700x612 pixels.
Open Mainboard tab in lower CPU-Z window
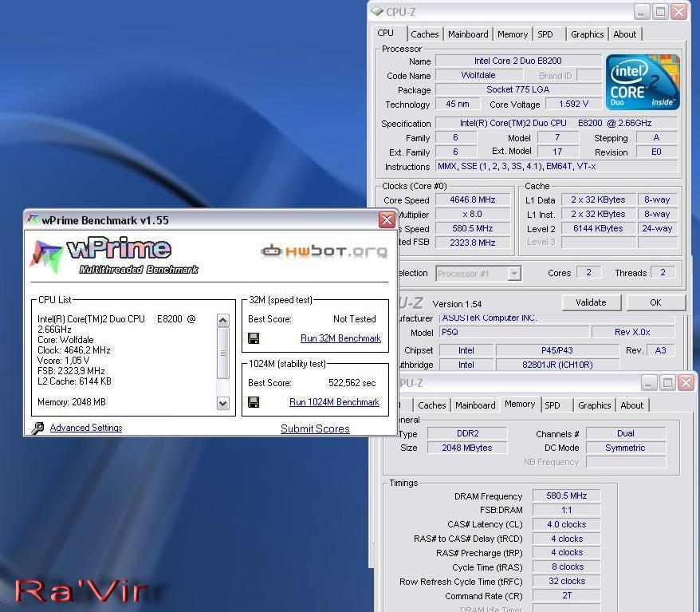pos(475,405)
